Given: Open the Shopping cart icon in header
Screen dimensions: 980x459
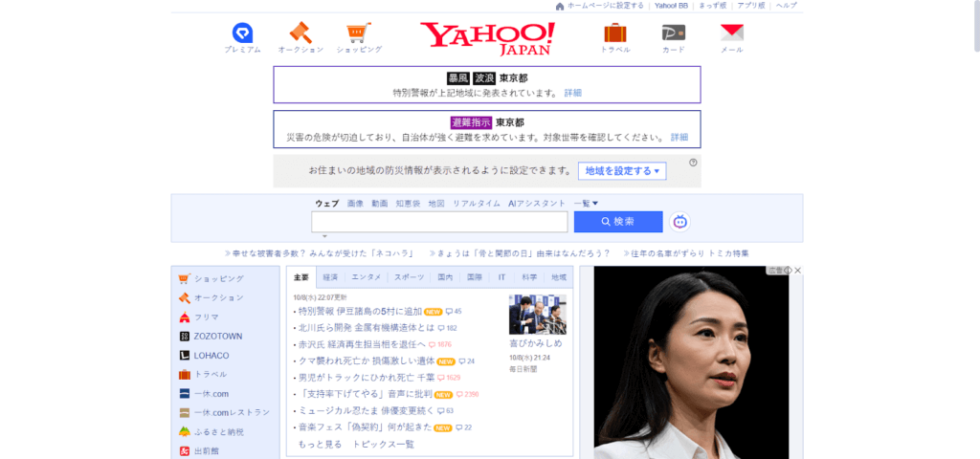Looking at the screenshot, I should pyautogui.click(x=359, y=33).
